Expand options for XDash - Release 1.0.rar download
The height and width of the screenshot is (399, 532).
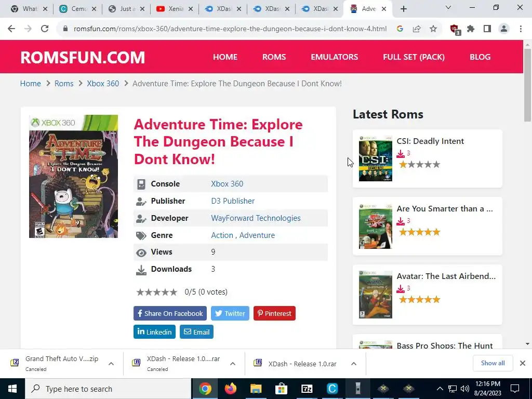(x=354, y=364)
